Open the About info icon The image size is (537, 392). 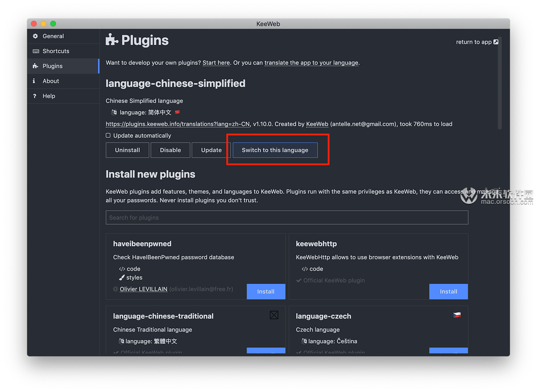(34, 81)
